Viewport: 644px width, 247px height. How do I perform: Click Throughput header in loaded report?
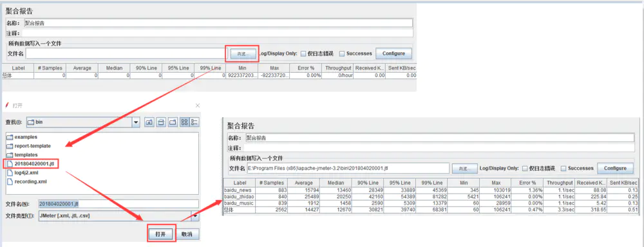[559, 183]
